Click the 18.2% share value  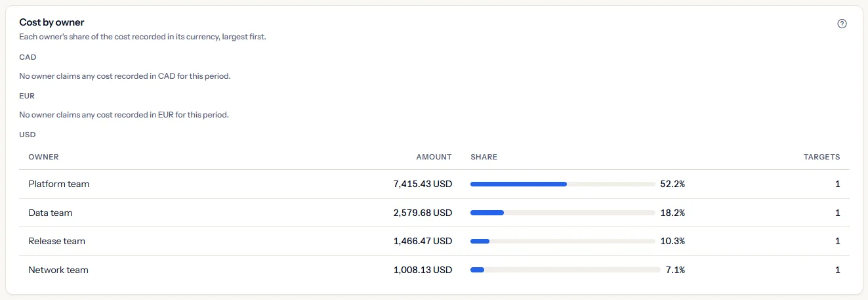(672, 213)
